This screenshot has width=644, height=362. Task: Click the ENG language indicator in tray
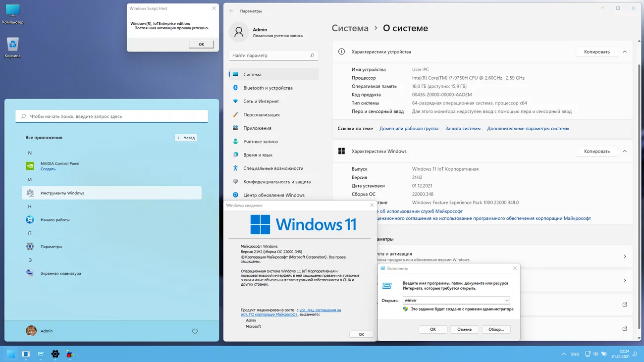pyautogui.click(x=575, y=354)
